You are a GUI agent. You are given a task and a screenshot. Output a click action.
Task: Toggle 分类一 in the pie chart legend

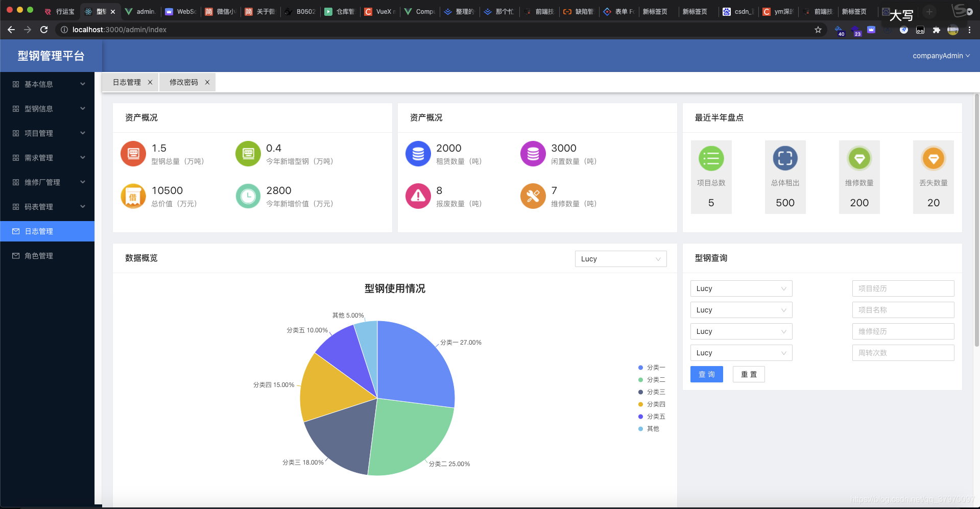[652, 367]
